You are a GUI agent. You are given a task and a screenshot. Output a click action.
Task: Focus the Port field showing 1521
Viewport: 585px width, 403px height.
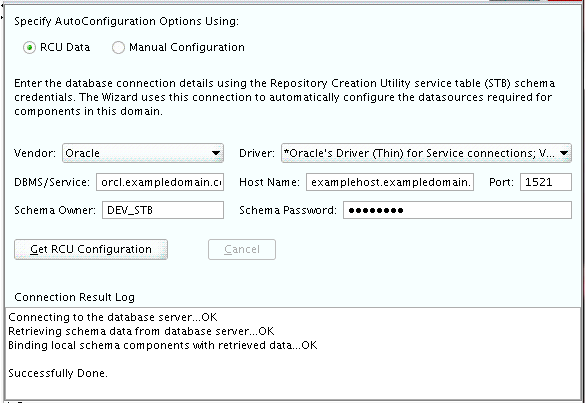coord(546,182)
